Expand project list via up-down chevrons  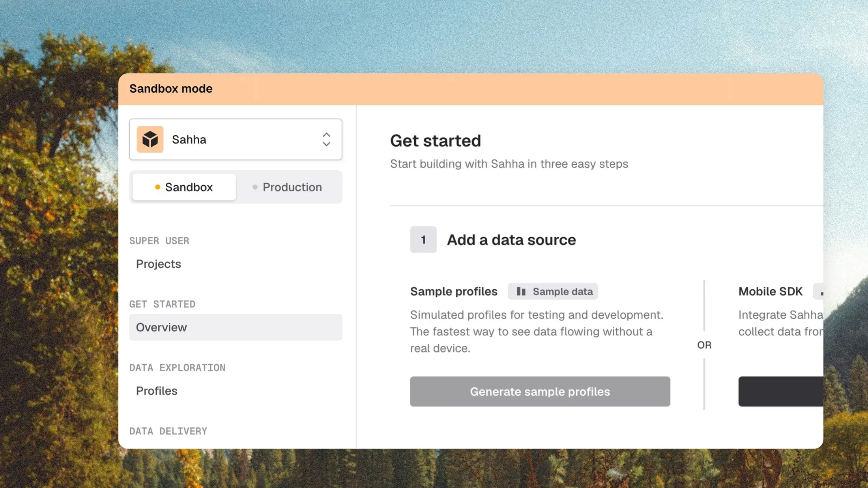[326, 139]
